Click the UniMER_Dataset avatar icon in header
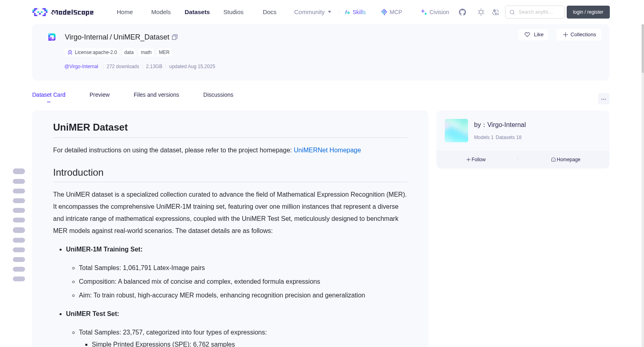644x347 pixels. tap(52, 37)
